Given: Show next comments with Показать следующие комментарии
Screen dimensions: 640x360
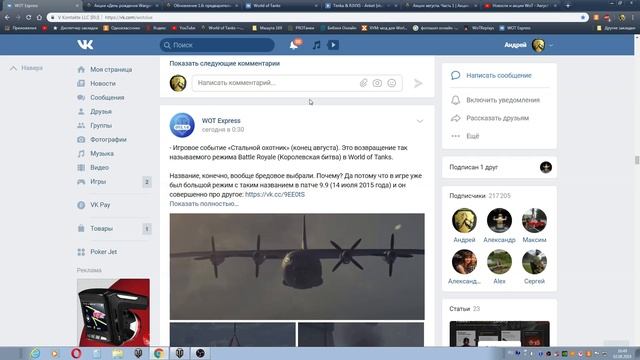Looking at the screenshot, I should tap(224, 63).
